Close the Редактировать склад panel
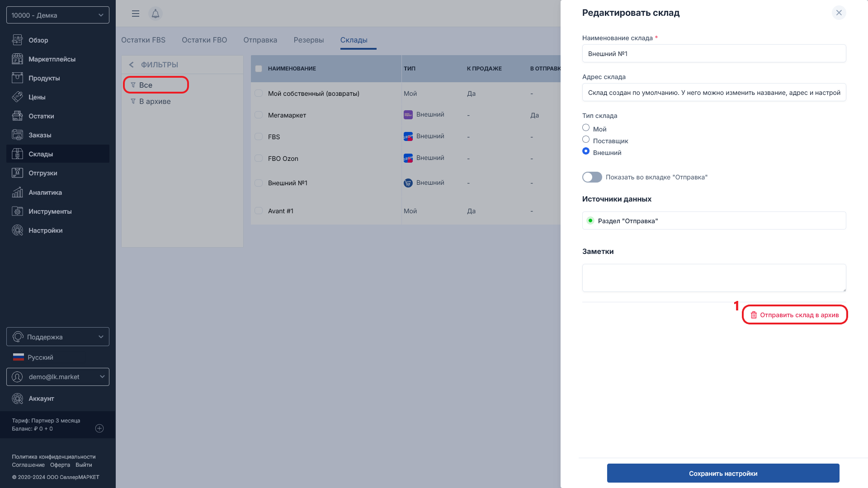 click(x=839, y=13)
